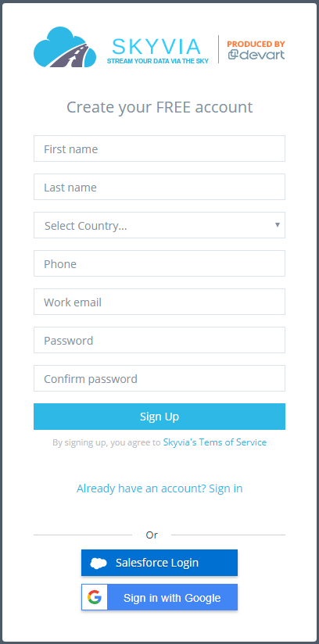The image size is (319, 644).
Task: Click the Create your FREE account heading
Action: click(159, 107)
